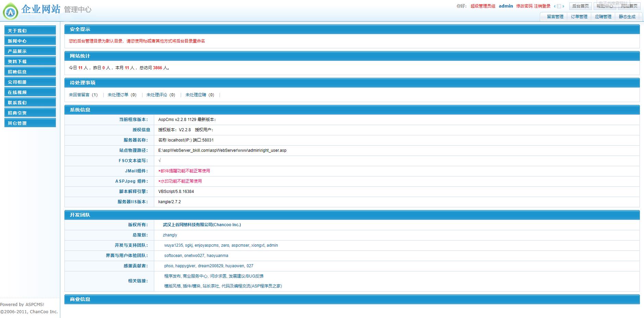
Task: Open the 其它管理 sidebar menu
Action: point(30,123)
